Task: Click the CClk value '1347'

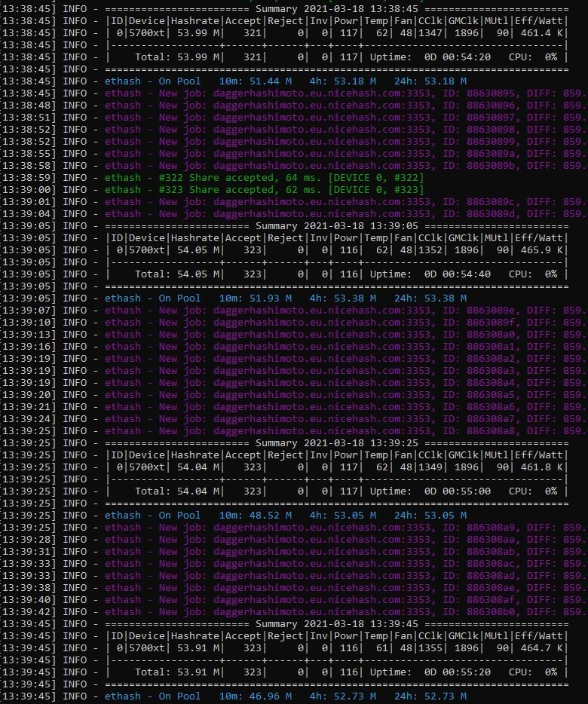Action: (430, 33)
